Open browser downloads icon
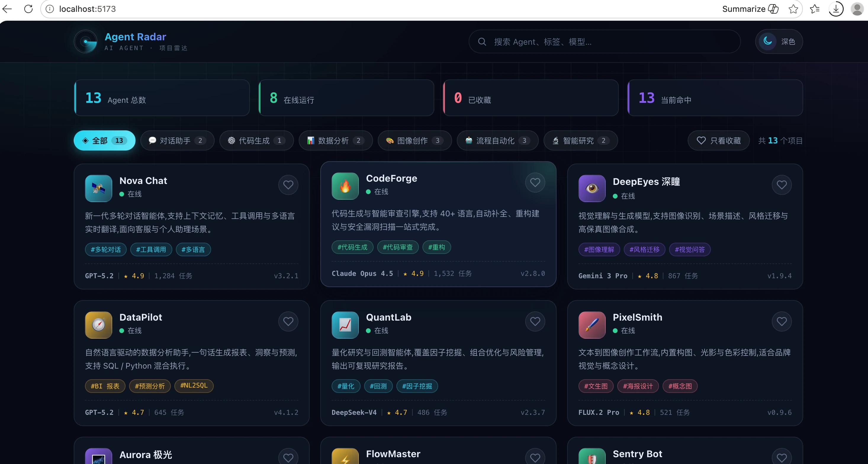The width and height of the screenshot is (868, 464). tap(836, 9)
